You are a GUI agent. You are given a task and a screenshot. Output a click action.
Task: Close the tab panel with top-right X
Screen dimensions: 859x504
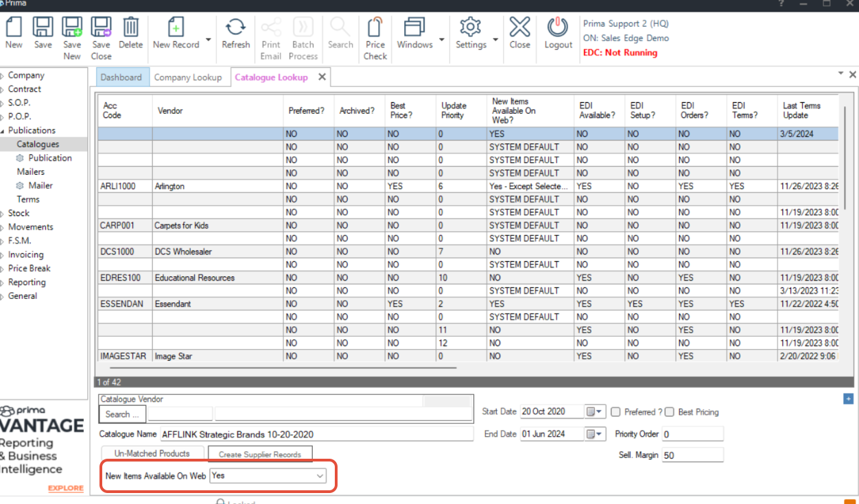click(853, 74)
